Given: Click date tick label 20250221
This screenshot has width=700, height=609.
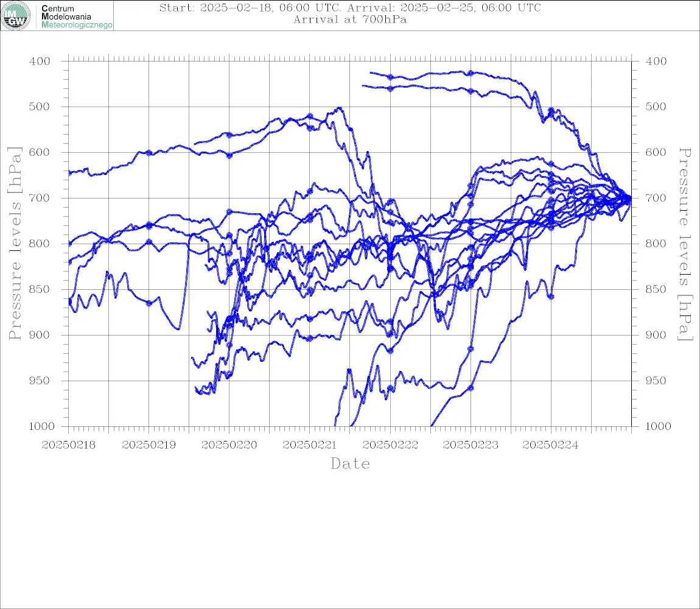Looking at the screenshot, I should coord(309,445).
